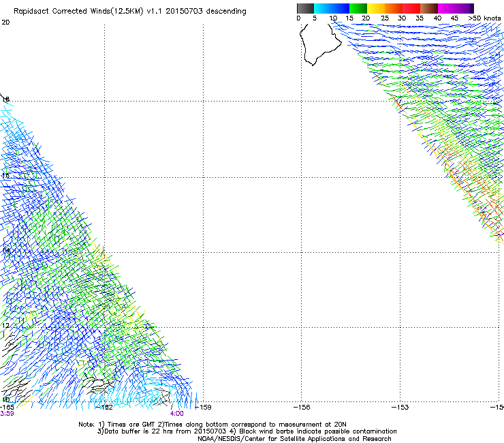Image resolution: width=504 pixels, height=443 pixels.
Task: Pick the red 30-35 knots legend segment
Action: click(x=411, y=8)
